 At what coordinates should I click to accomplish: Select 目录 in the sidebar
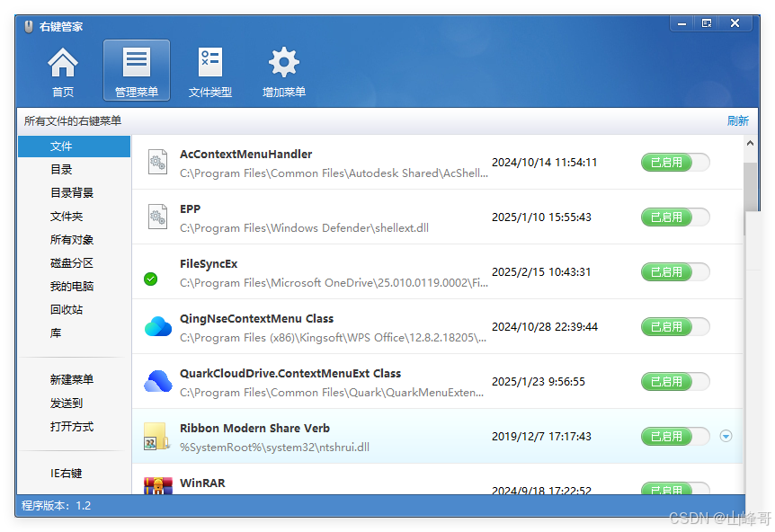point(61,170)
